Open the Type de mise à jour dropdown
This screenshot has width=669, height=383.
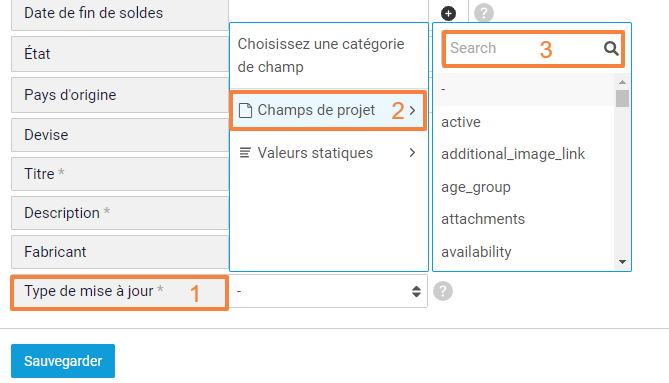tap(328, 291)
